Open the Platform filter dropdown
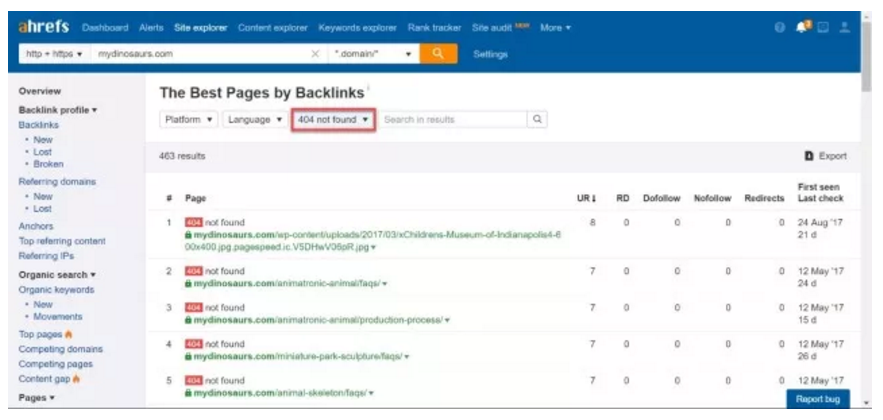 [x=188, y=119]
